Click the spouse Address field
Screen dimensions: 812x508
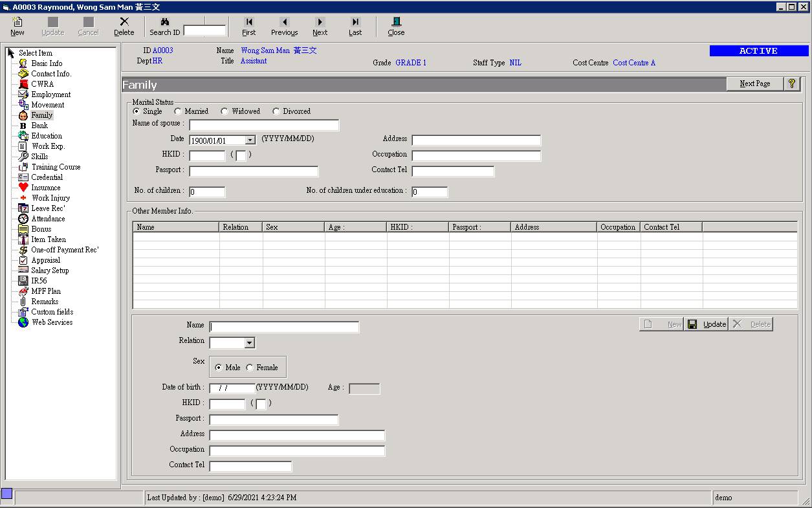(476, 140)
